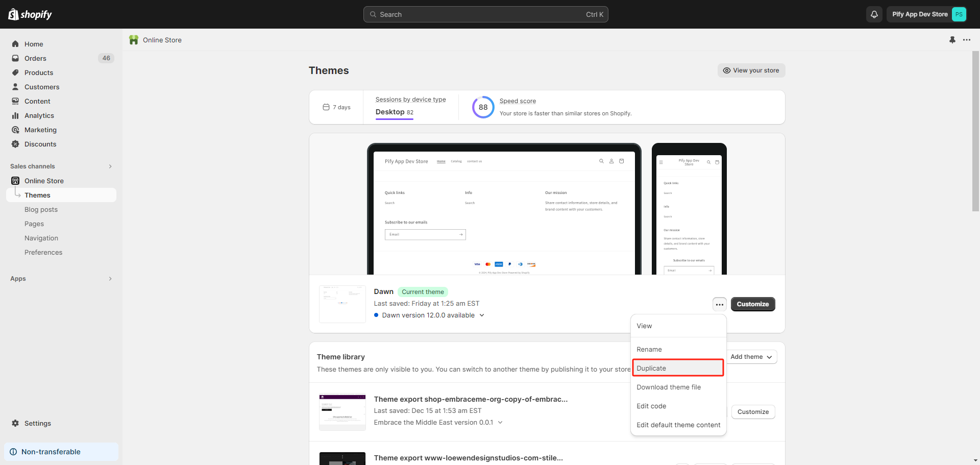Expand the Apps section
The height and width of the screenshot is (465, 980).
tap(110, 279)
